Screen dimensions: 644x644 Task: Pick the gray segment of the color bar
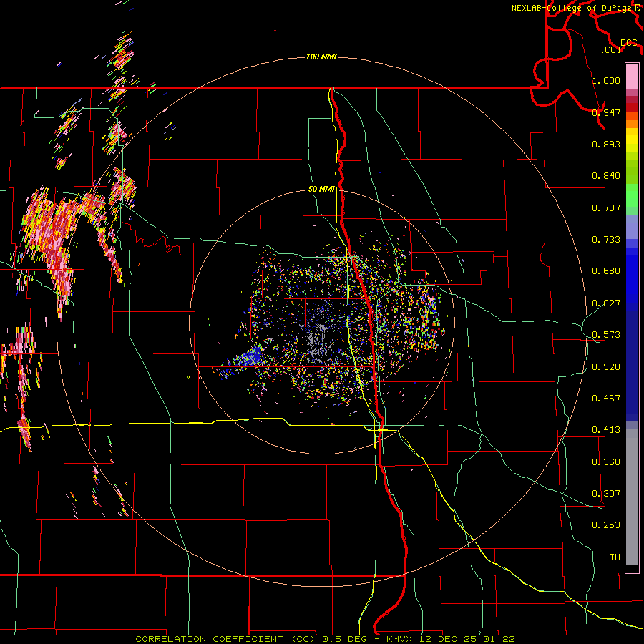(x=632, y=497)
